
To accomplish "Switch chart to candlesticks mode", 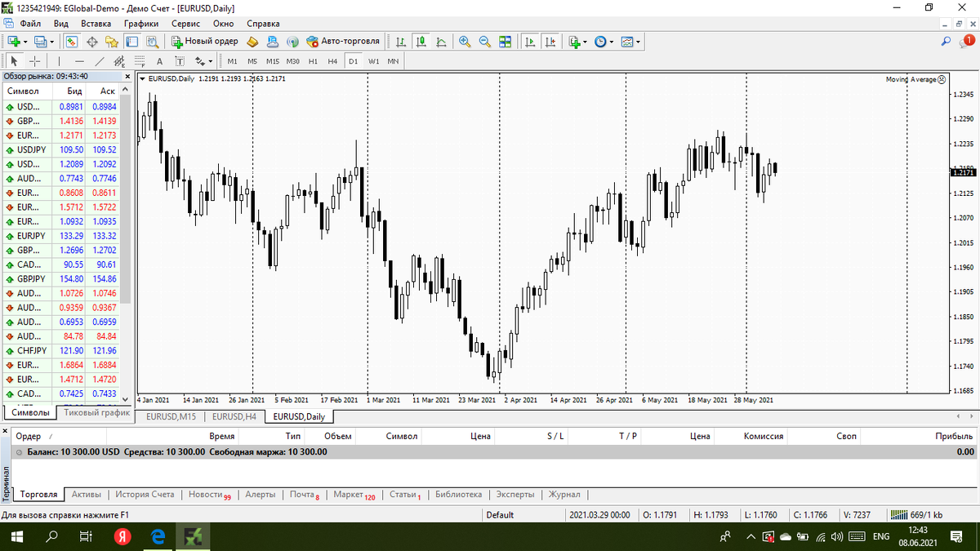I will coord(421,41).
